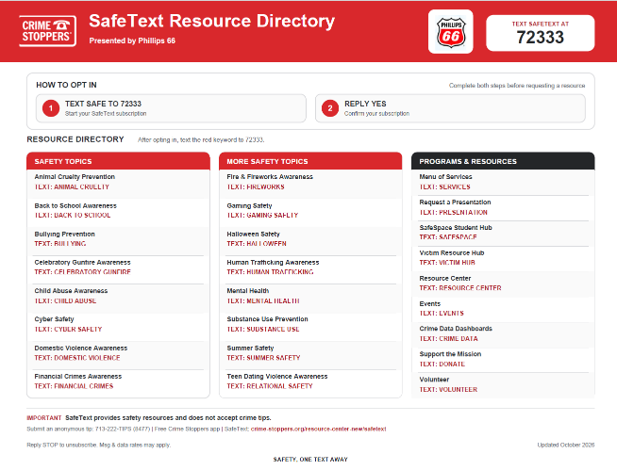Click 'Request a Presentation' title
The height and width of the screenshot is (470, 617).
(x=455, y=202)
